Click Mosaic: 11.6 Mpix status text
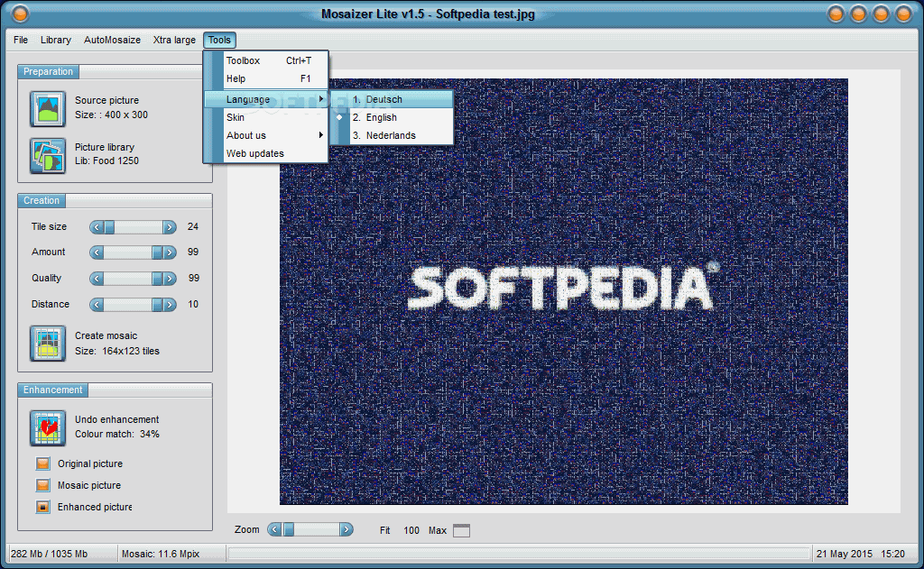Image resolution: width=924 pixels, height=569 pixels. click(x=161, y=554)
